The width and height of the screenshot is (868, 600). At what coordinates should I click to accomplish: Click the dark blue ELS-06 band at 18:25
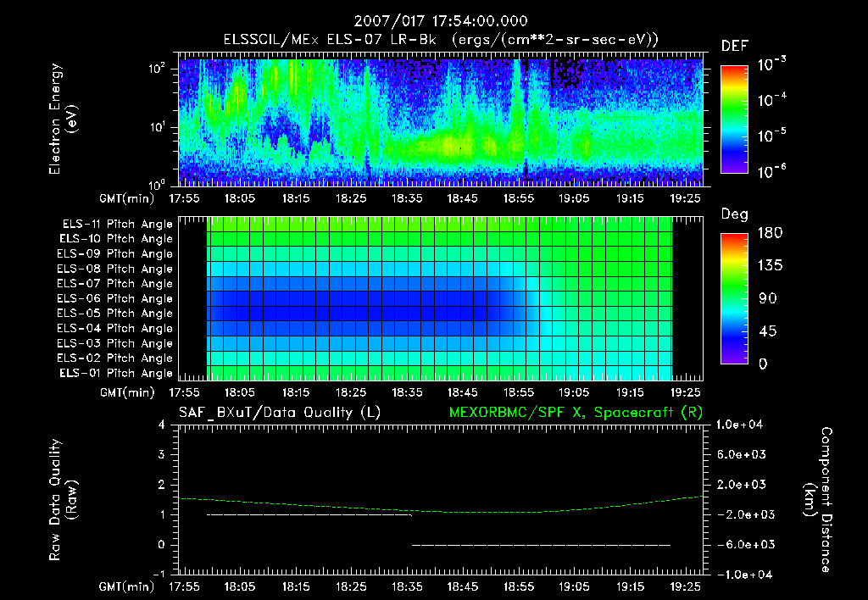tap(351, 299)
